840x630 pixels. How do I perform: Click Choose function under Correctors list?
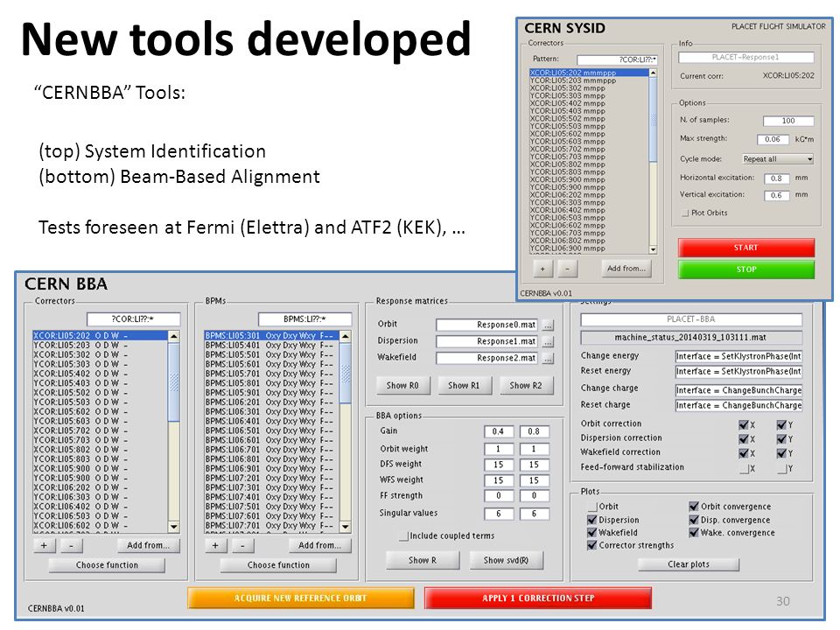click(x=107, y=565)
